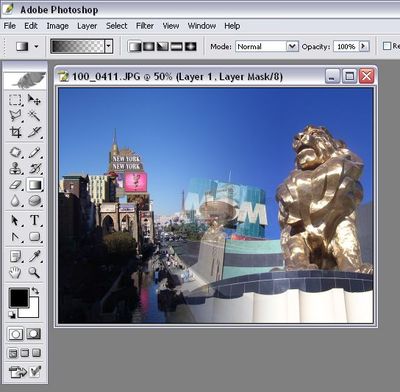Open the View menu
Screen dimensions: 400x392
tap(171, 26)
